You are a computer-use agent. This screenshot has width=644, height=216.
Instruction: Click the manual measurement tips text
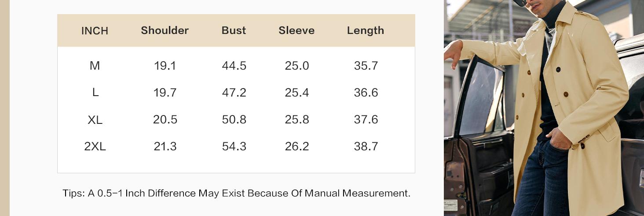click(236, 193)
